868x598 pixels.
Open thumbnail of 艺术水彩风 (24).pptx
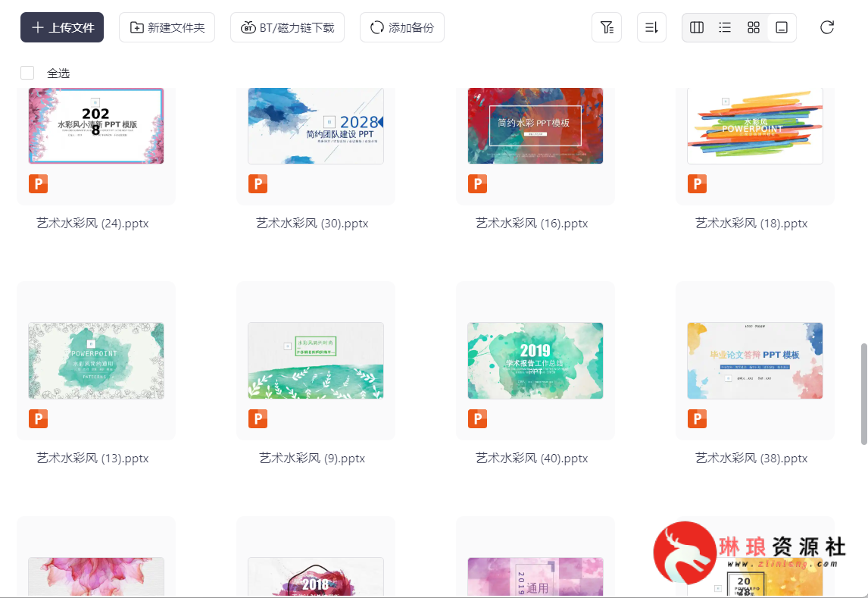click(96, 126)
